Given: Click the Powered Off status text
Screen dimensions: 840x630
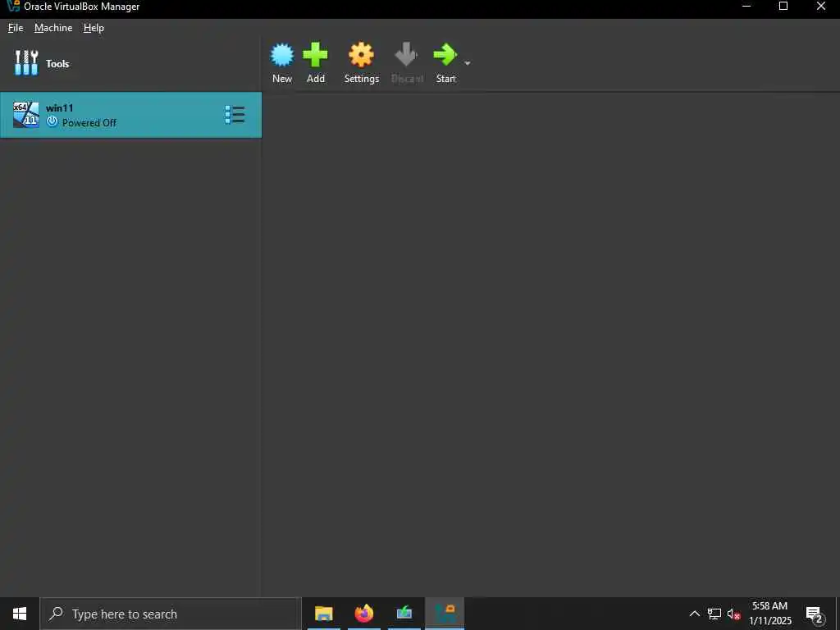Looking at the screenshot, I should pyautogui.click(x=89, y=123).
